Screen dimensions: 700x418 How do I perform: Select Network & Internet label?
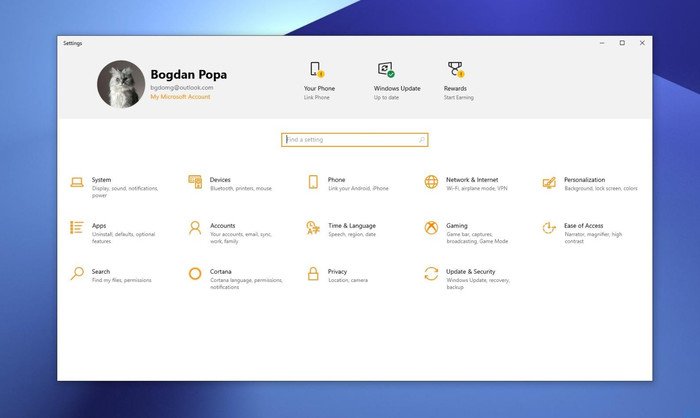pos(472,180)
